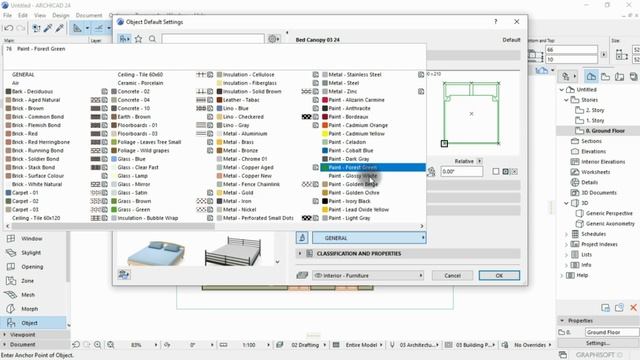Select the Window tool
The width and height of the screenshot is (640, 360).
coord(31,238)
